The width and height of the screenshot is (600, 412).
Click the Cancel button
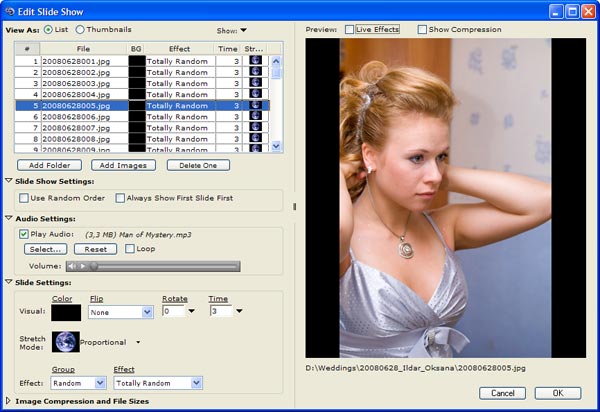pos(502,393)
